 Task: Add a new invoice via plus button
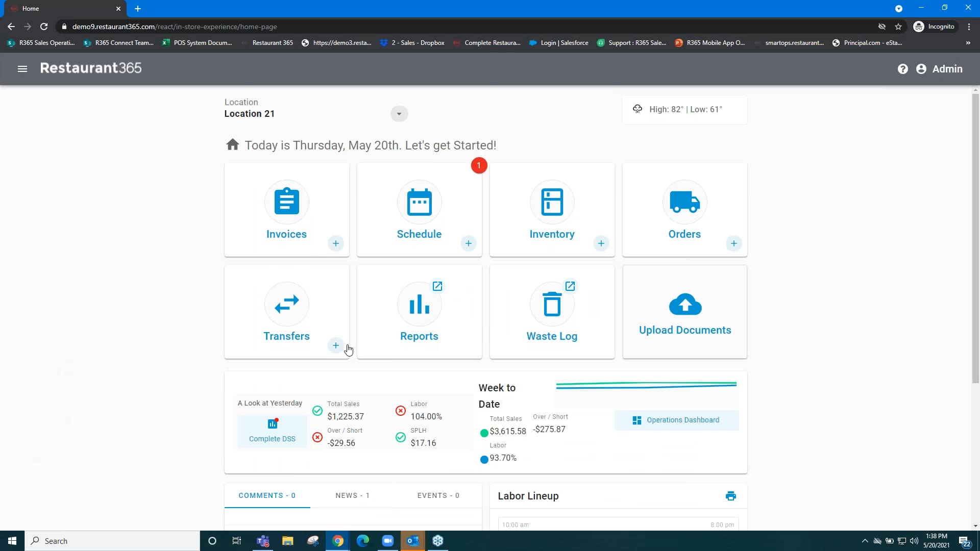tap(336, 243)
